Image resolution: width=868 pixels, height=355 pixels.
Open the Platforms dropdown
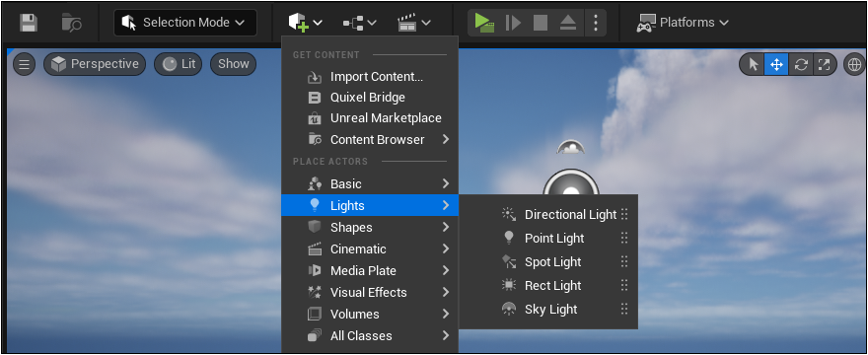click(683, 23)
